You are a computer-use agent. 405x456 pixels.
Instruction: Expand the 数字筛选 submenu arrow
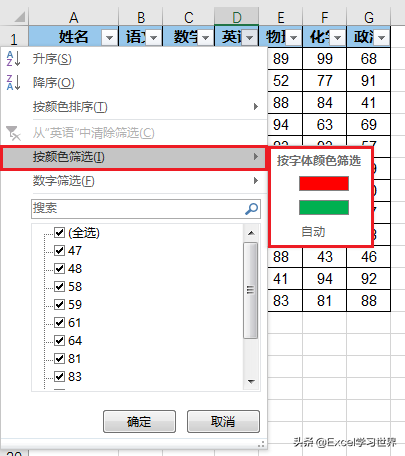(256, 181)
